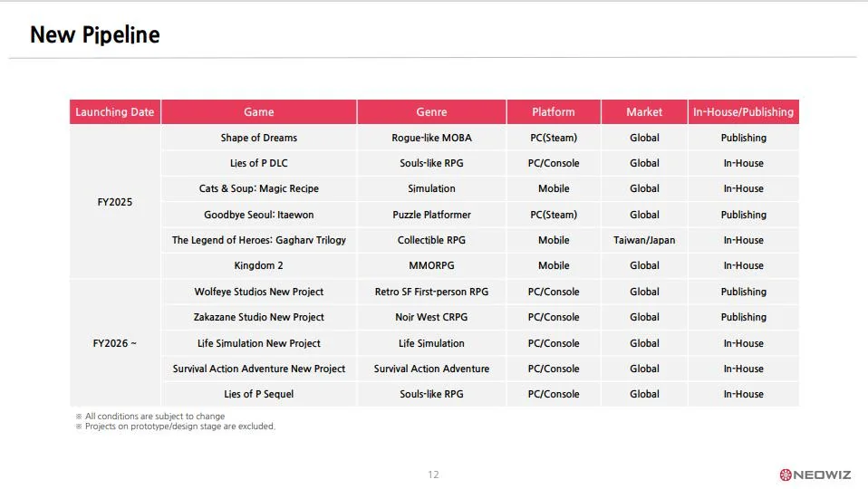868x489 pixels.
Task: Click 'Wolfeye Studios New Project' cell
Action: coord(258,292)
